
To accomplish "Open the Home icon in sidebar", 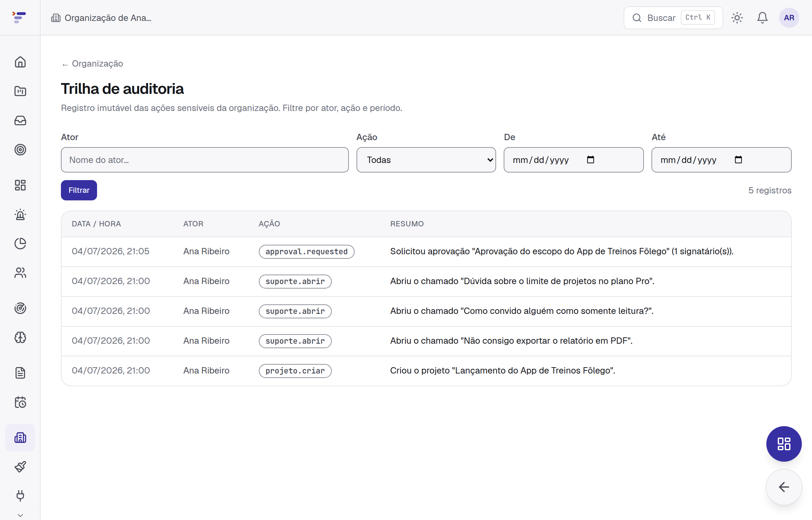I will [20, 62].
